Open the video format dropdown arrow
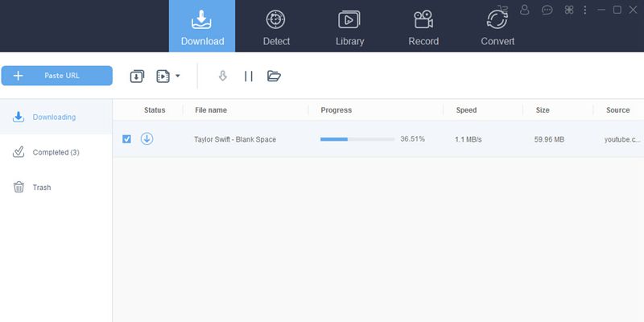 tap(178, 76)
